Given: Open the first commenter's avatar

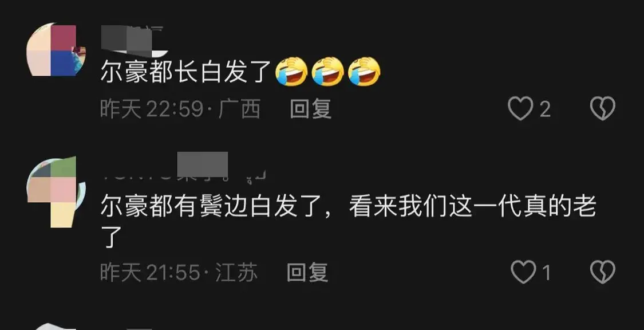Looking at the screenshot, I should pos(56,50).
